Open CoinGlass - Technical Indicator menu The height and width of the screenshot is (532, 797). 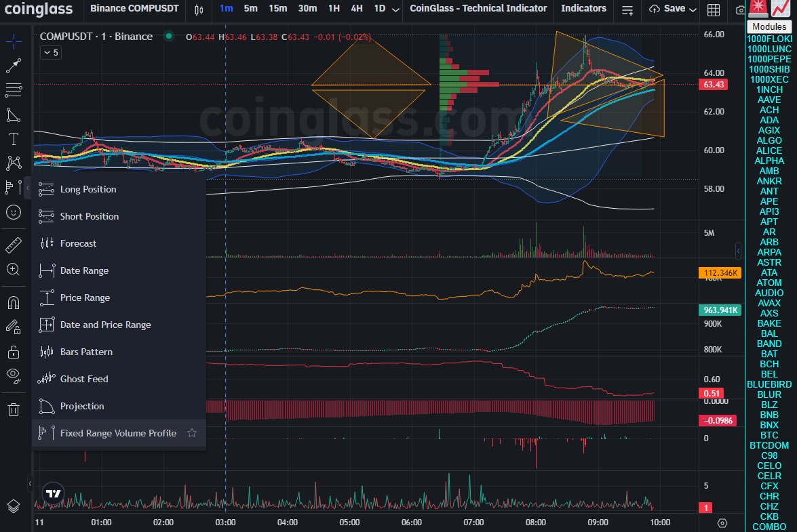[x=478, y=9]
